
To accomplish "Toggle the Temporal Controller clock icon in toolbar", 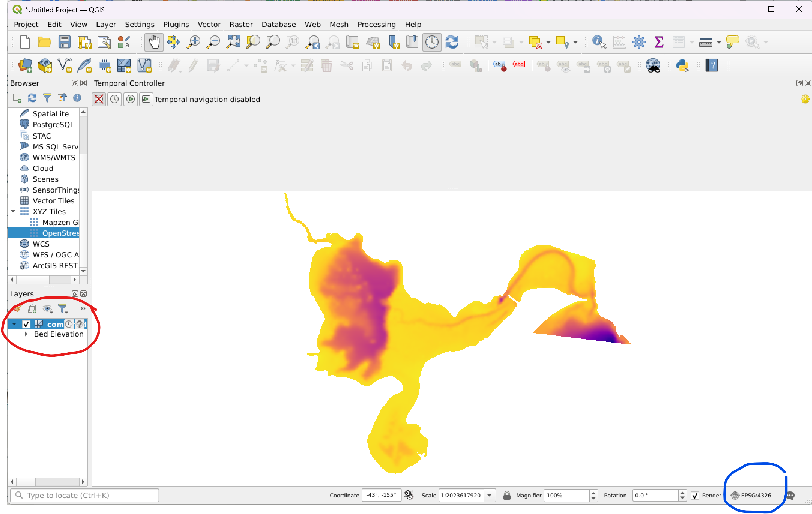I will pos(432,42).
